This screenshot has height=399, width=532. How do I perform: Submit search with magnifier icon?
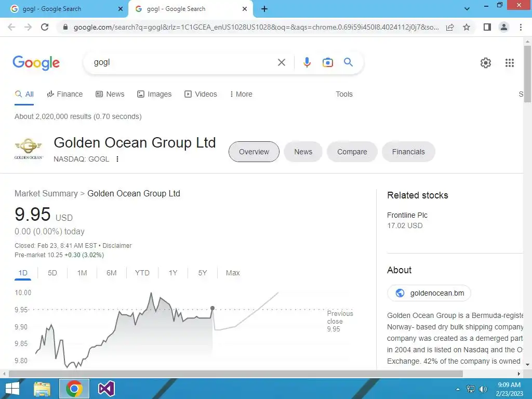348,62
